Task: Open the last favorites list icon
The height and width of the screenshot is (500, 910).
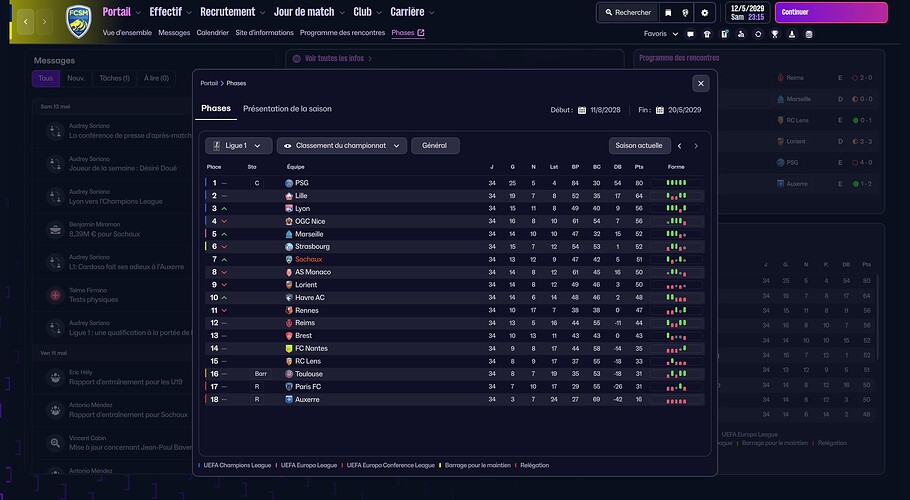Action: pyautogui.click(x=809, y=34)
